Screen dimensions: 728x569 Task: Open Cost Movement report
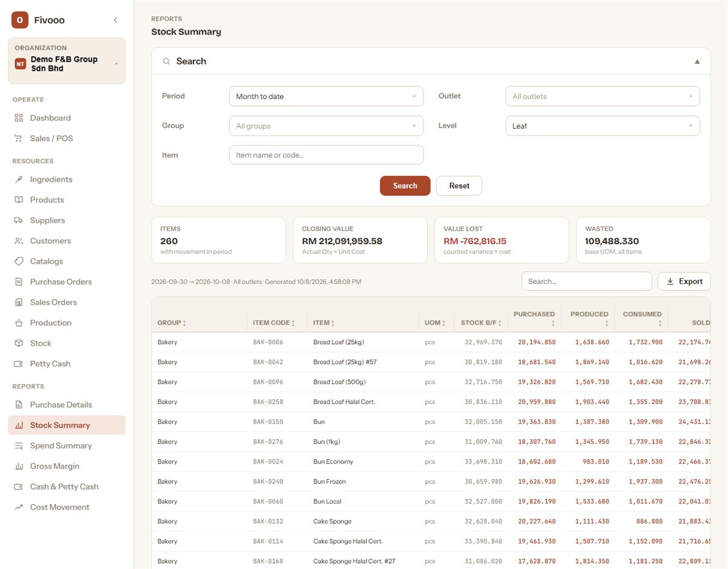67,507
